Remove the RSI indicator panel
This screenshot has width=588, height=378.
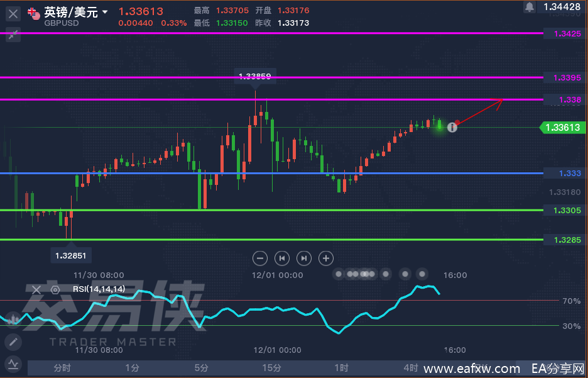coord(36,289)
